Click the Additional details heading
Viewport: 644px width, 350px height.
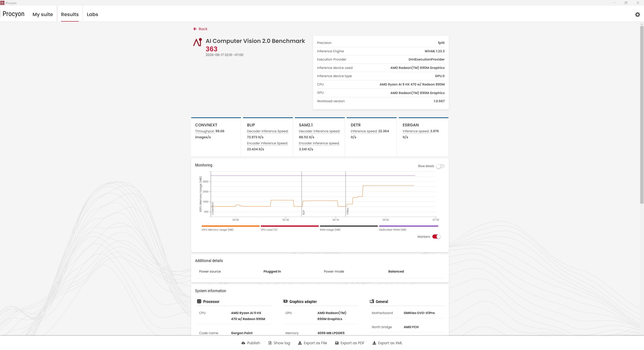pyautogui.click(x=209, y=261)
